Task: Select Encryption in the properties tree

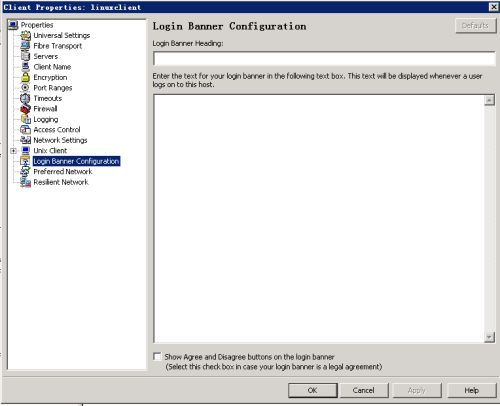Action: point(50,77)
